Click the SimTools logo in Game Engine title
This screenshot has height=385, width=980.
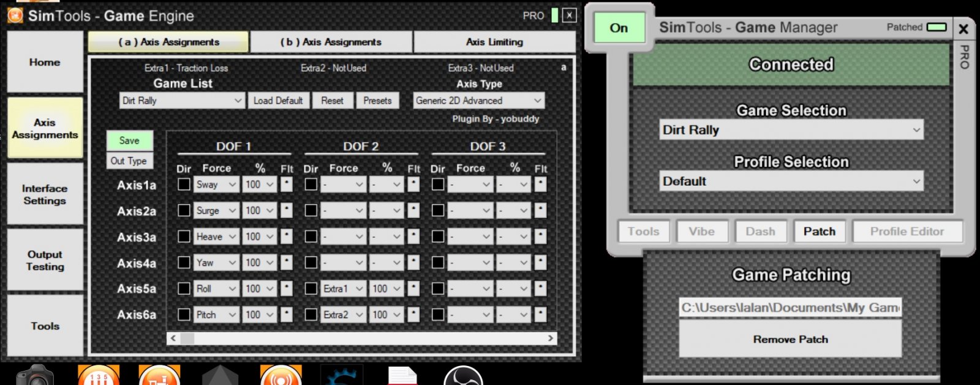[15, 15]
